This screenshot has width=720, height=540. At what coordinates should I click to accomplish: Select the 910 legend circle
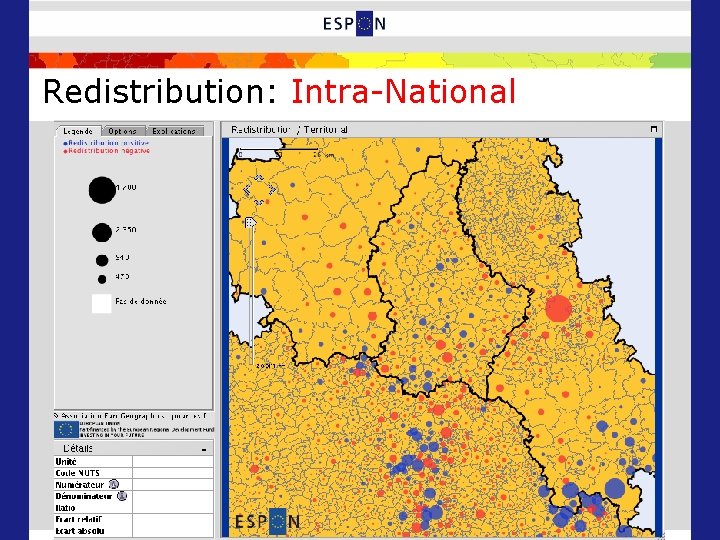[102, 260]
